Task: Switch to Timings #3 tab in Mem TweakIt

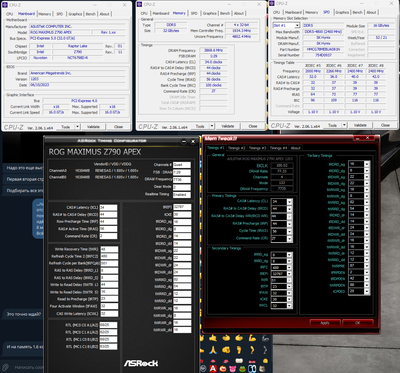Action: pos(257,148)
